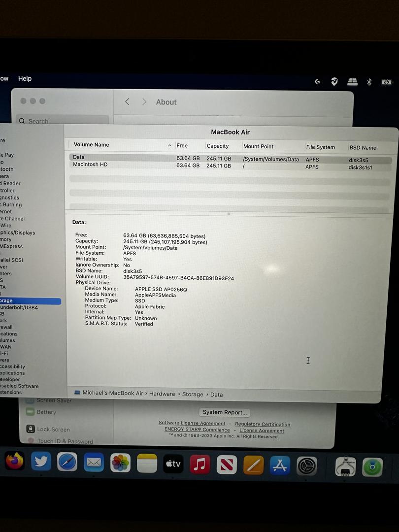
Task: Select Accessibility in the software sidebar
Action: (x=12, y=366)
